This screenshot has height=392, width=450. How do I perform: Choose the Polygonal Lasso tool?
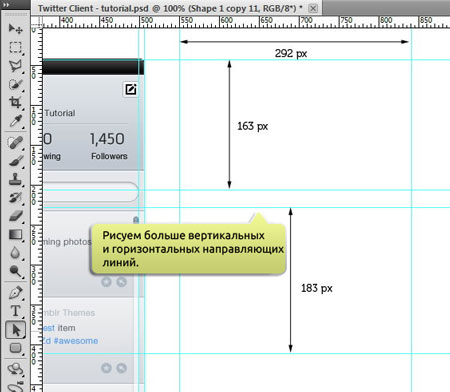click(15, 66)
